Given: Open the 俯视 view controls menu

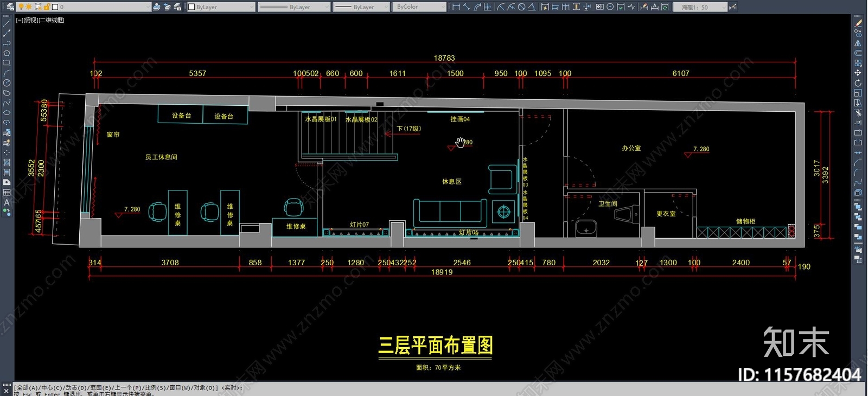Looking at the screenshot, I should point(31,20).
